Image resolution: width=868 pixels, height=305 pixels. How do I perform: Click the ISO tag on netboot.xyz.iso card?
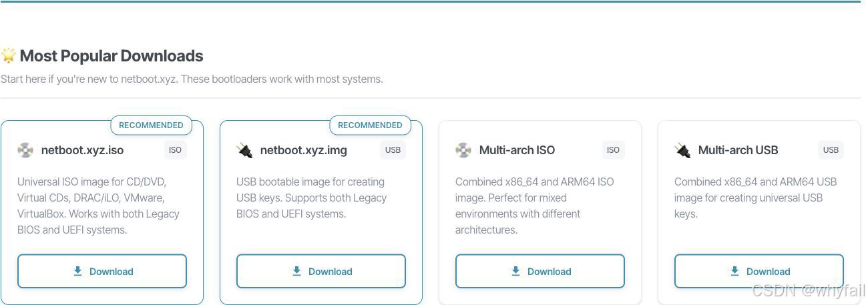pos(176,150)
